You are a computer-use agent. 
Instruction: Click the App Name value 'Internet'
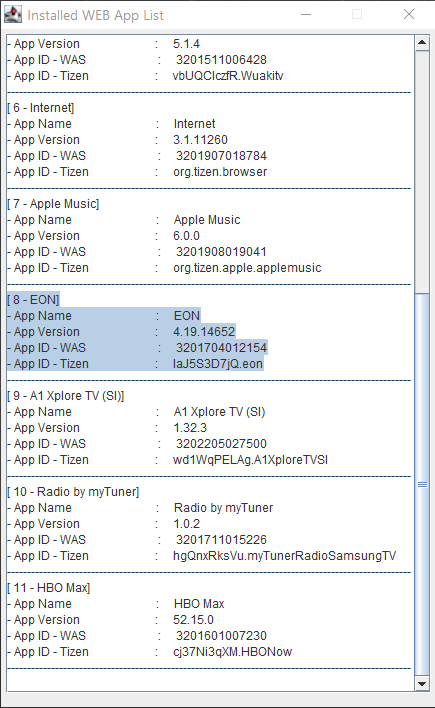195,124
